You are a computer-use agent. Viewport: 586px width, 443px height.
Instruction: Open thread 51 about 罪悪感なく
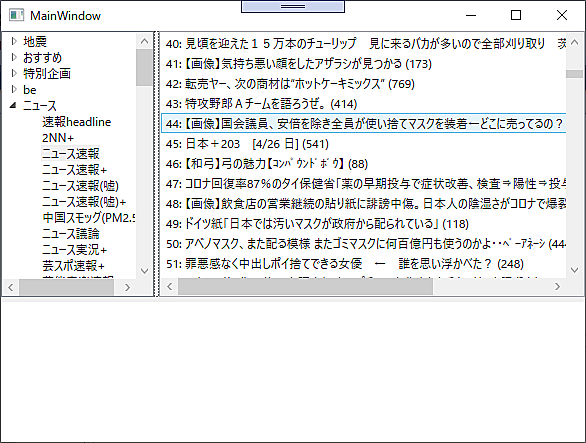coord(363,264)
